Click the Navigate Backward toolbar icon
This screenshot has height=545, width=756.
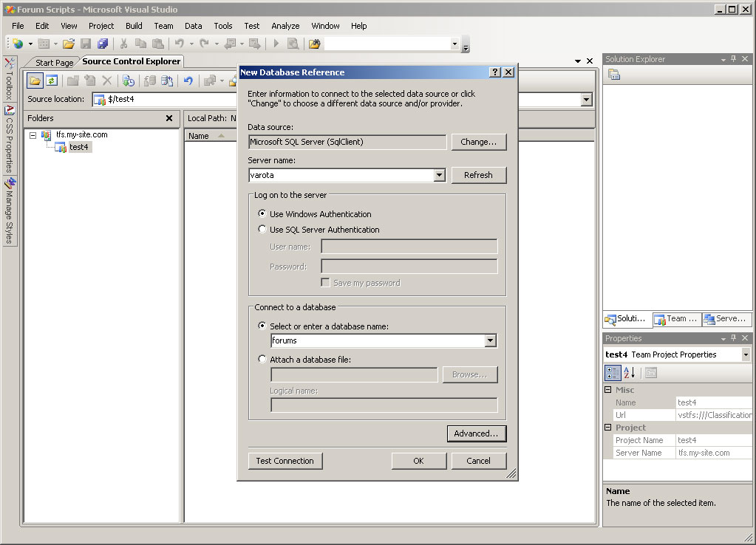[x=230, y=44]
